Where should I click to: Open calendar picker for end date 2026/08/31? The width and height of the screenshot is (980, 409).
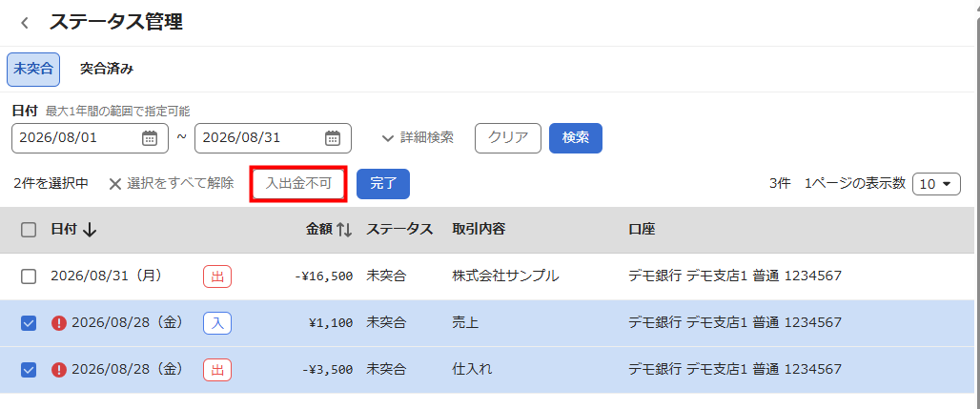pyautogui.click(x=333, y=138)
